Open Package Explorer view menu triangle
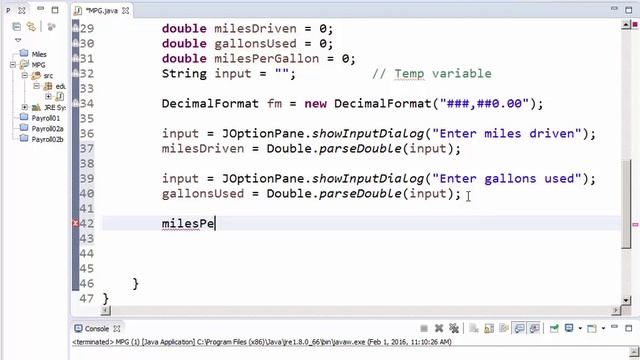 pos(18,40)
